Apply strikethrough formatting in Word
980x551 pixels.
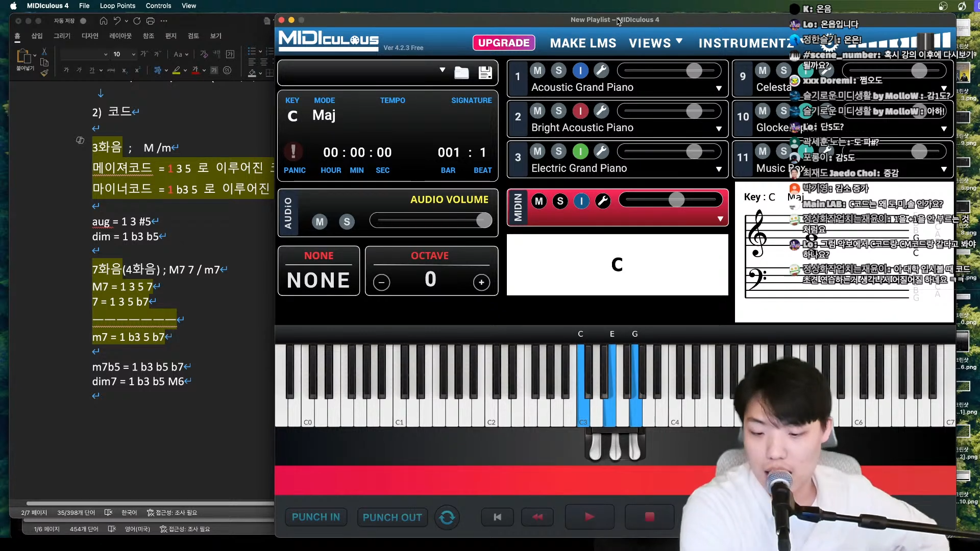click(111, 70)
